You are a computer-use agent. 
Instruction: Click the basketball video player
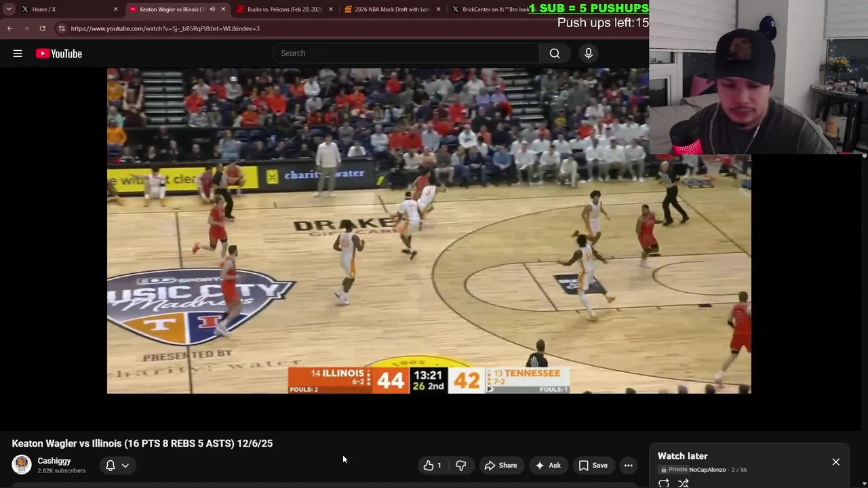point(429,230)
